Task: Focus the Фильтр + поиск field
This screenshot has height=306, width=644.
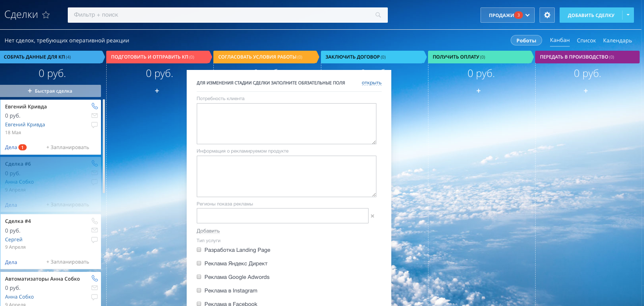Action: 228,15
